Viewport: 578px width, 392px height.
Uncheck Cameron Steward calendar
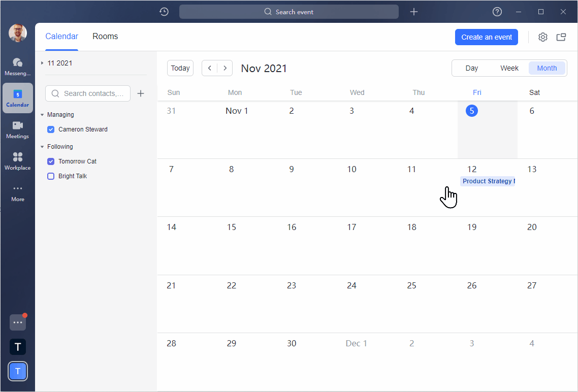(51, 129)
